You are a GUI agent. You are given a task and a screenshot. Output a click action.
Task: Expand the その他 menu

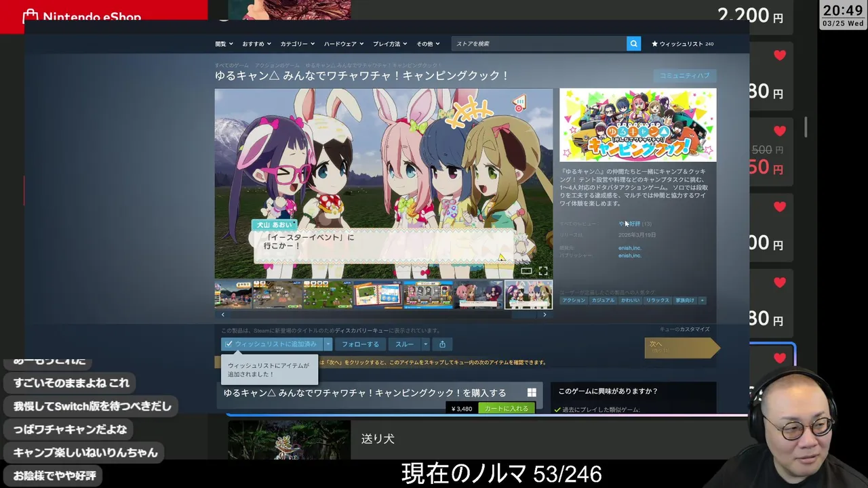(429, 44)
